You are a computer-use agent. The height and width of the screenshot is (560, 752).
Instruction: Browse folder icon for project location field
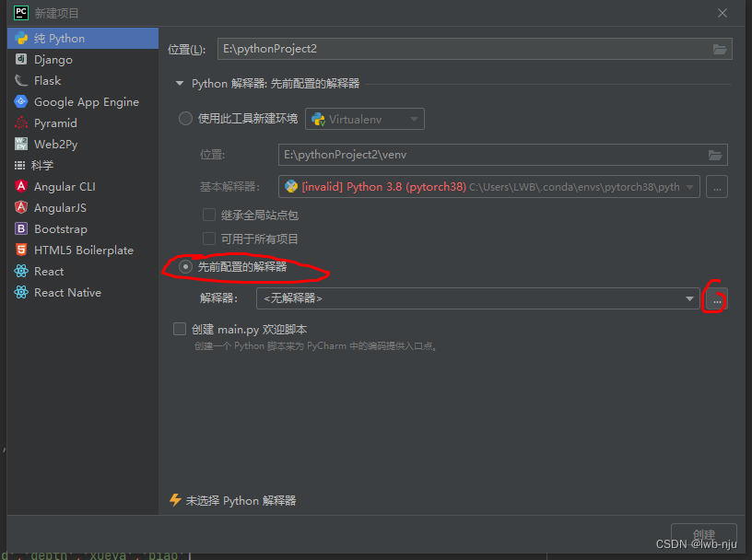coord(720,49)
